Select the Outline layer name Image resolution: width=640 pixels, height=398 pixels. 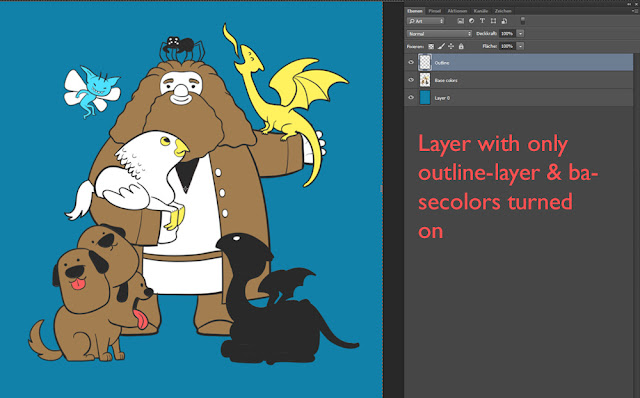442,63
